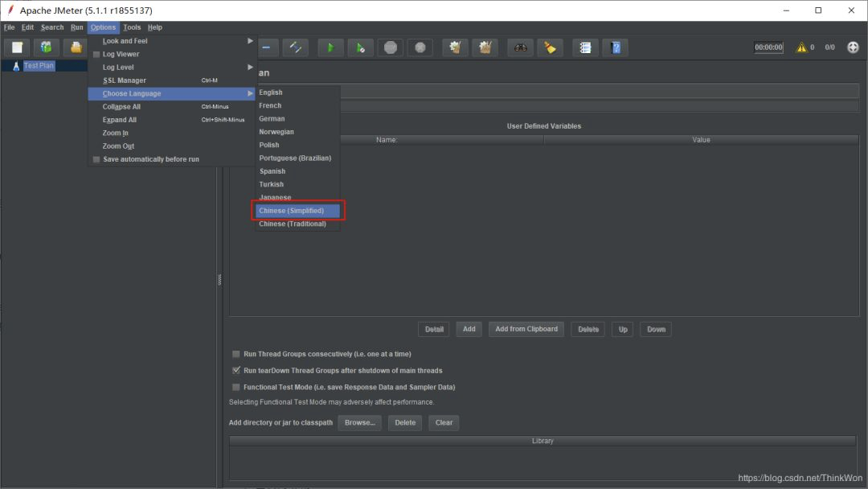Click the Reset Search brush icon
868x489 pixels.
coord(551,47)
